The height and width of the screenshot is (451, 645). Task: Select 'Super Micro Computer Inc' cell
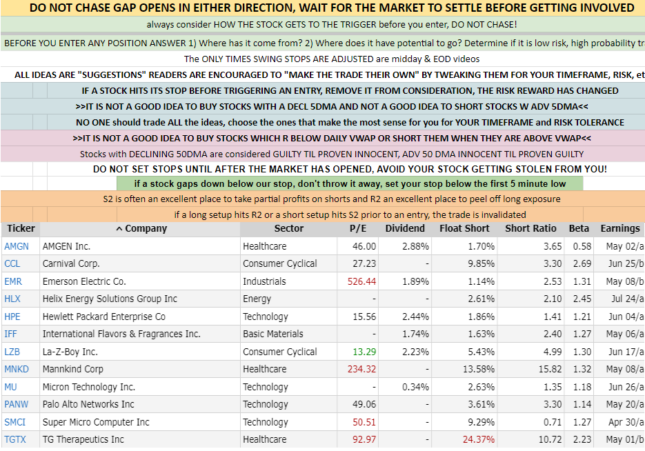pos(140,422)
